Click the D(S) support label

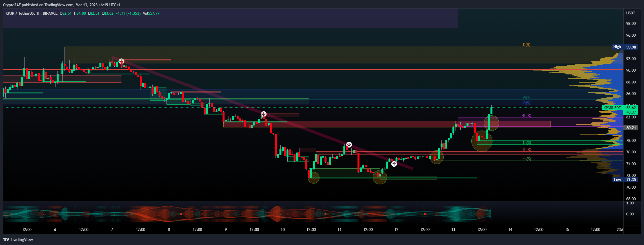tap(527, 103)
